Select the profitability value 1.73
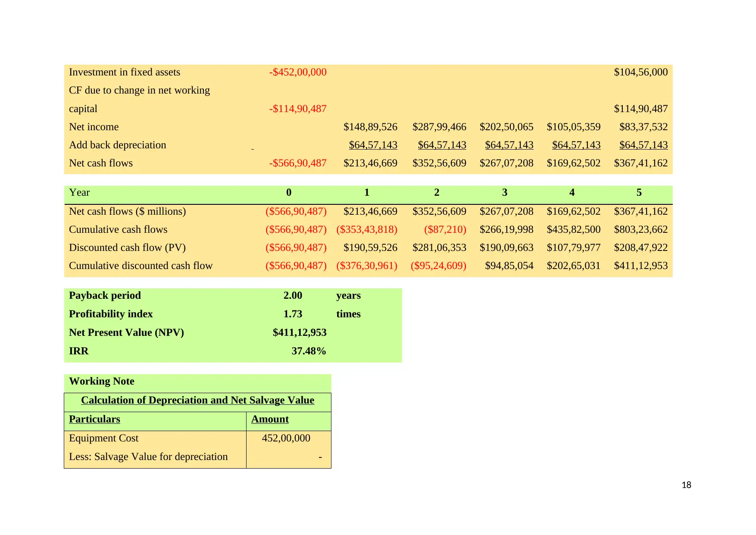756x535 pixels. coord(293,314)
